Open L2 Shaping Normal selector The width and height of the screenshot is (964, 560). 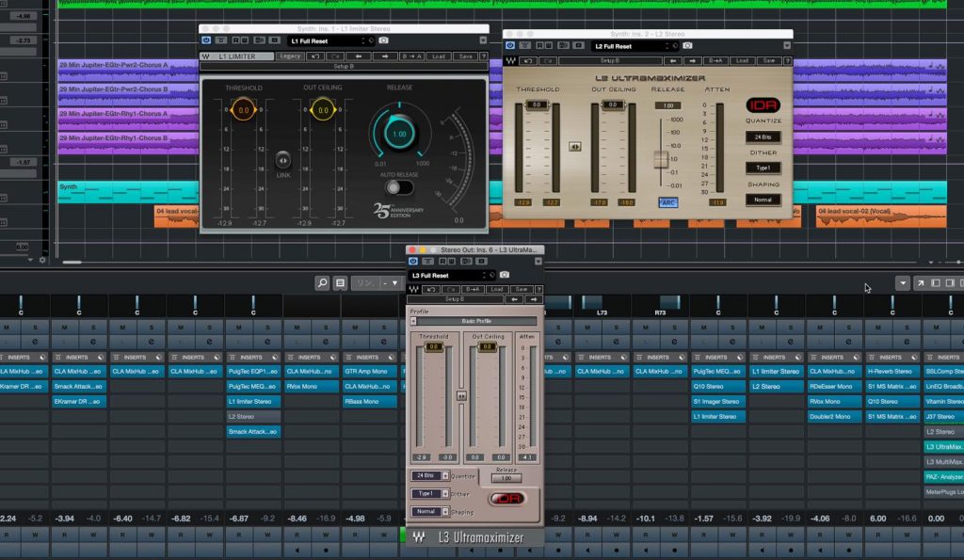(763, 200)
